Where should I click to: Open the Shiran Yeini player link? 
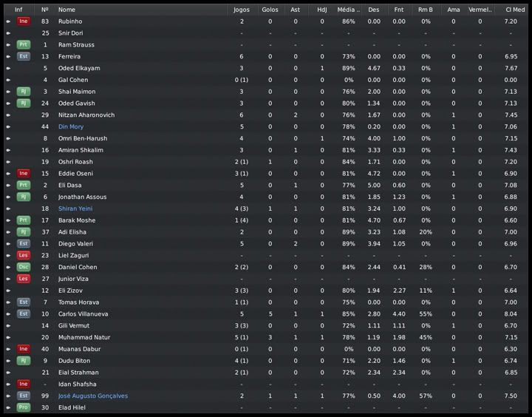[x=75, y=208]
